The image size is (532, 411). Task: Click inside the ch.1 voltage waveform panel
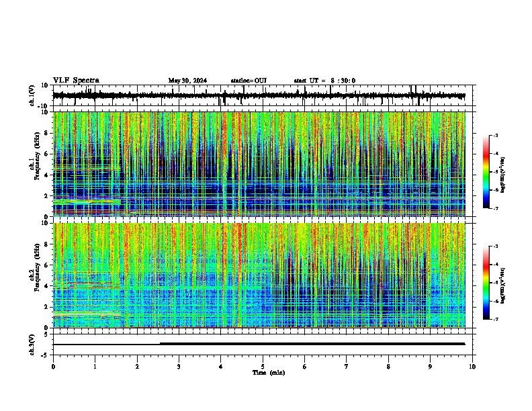point(264,95)
